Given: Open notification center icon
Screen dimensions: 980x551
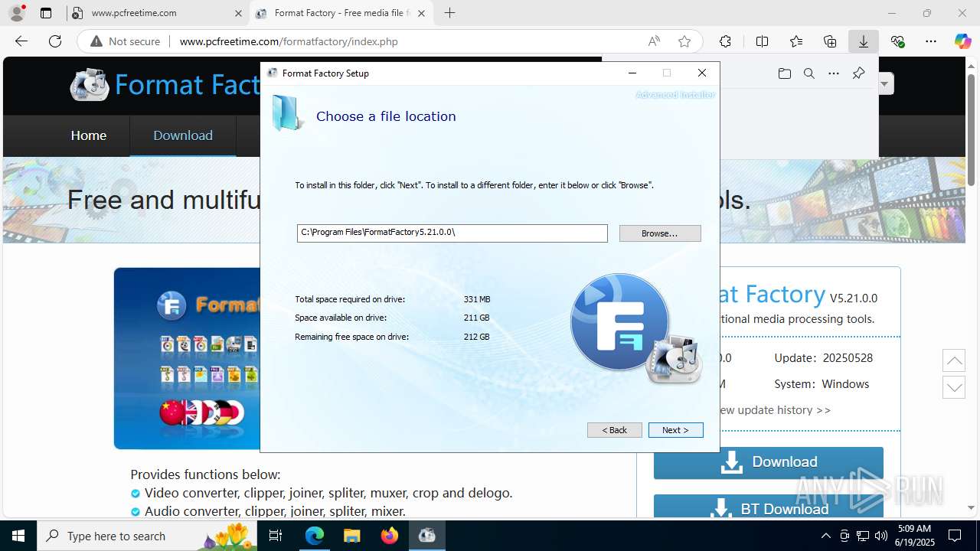Looking at the screenshot, I should click(x=955, y=536).
